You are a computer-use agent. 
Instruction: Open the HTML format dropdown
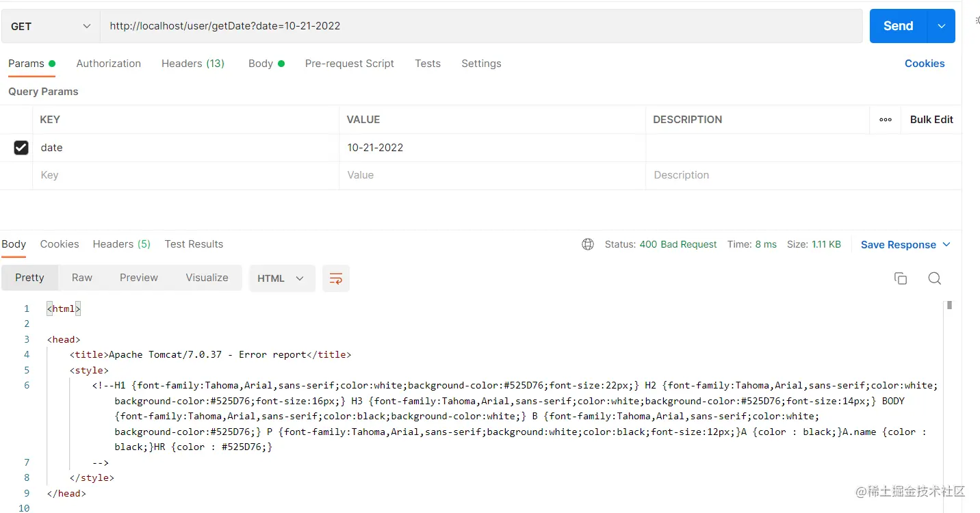click(x=282, y=278)
